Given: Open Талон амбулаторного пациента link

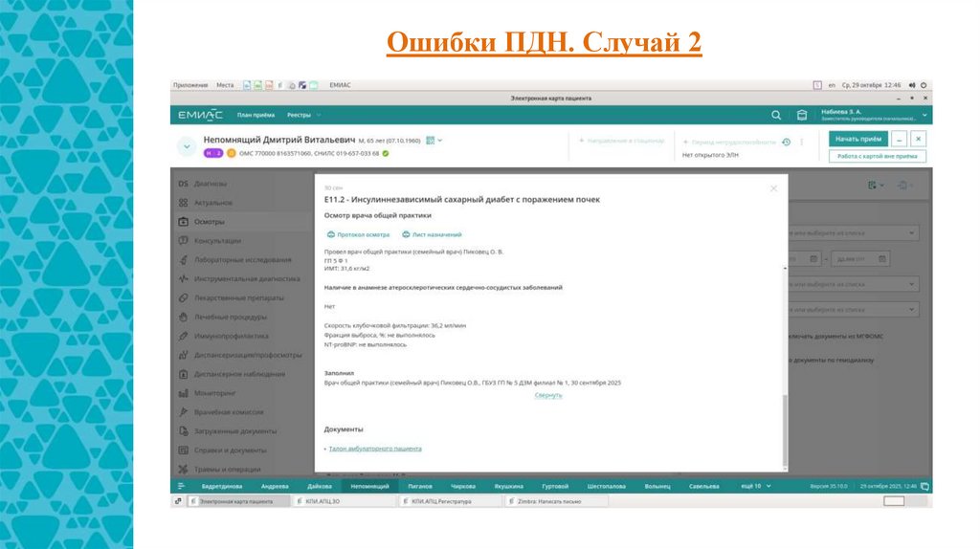Looking at the screenshot, I should pyautogui.click(x=375, y=449).
